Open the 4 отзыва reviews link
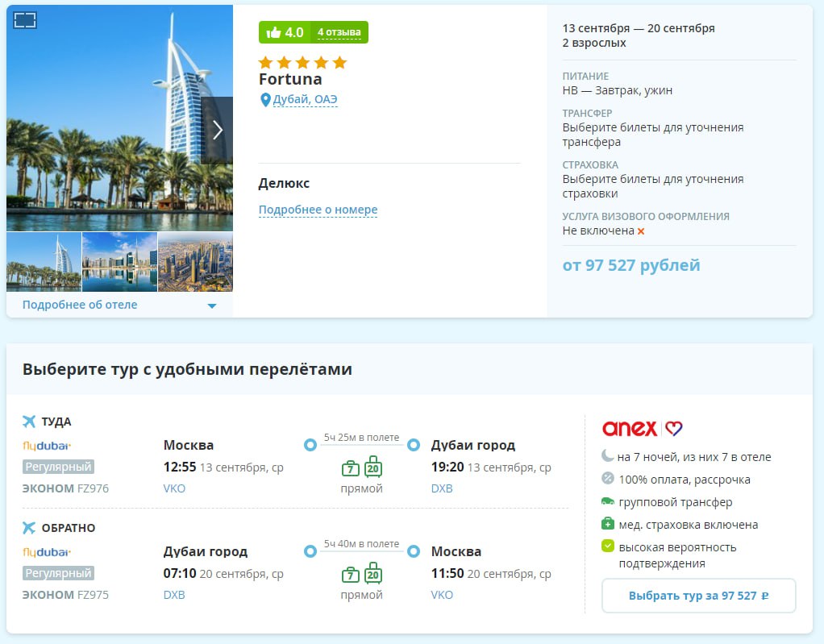This screenshot has width=824, height=644. pos(339,32)
